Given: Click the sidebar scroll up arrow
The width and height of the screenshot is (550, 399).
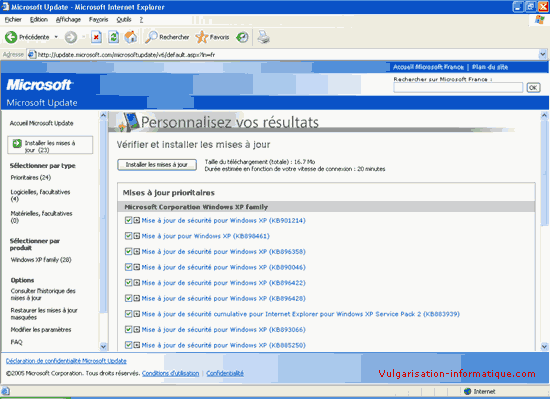Looking at the screenshot, I should pos(103,115).
